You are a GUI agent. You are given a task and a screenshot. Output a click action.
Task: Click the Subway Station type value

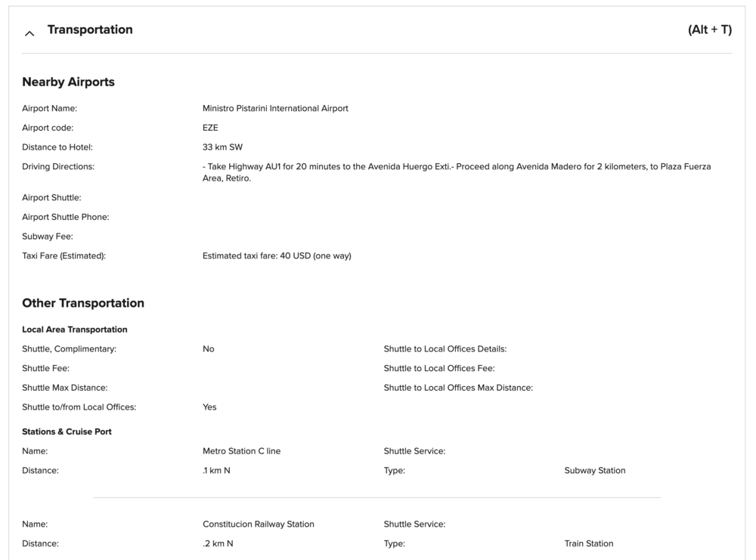594,470
